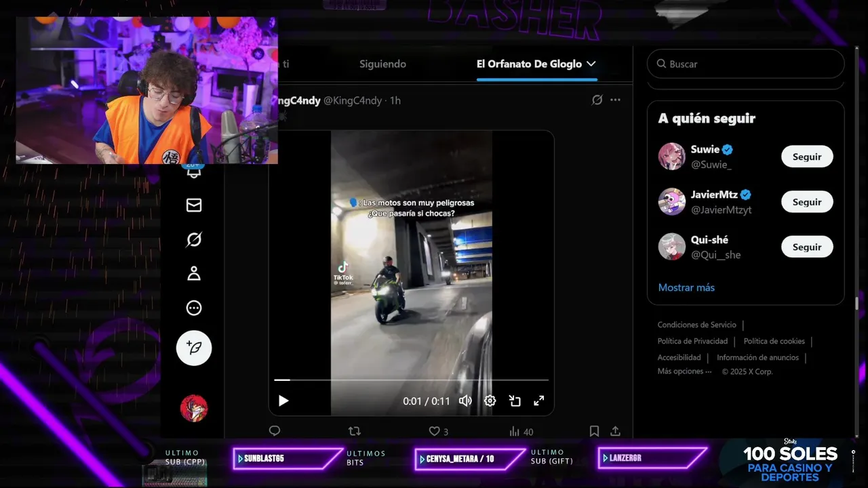The height and width of the screenshot is (488, 868).
Task: Play the motorcycle video
Action: (283, 401)
